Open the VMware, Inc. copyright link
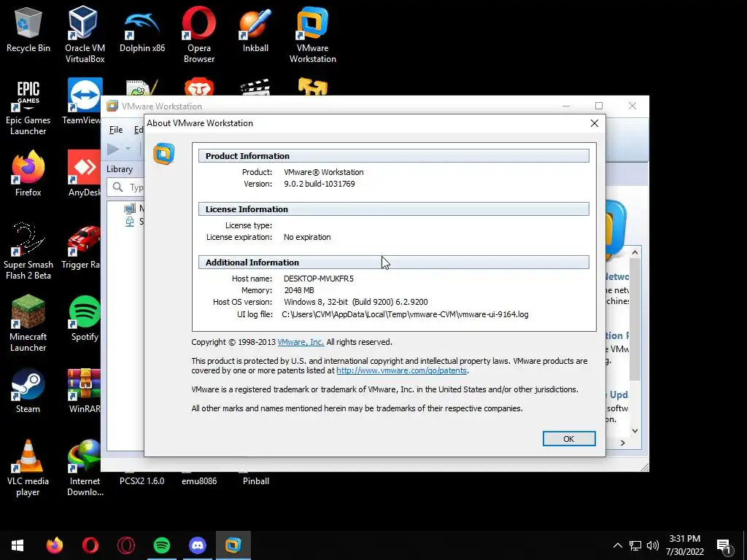 (x=301, y=342)
